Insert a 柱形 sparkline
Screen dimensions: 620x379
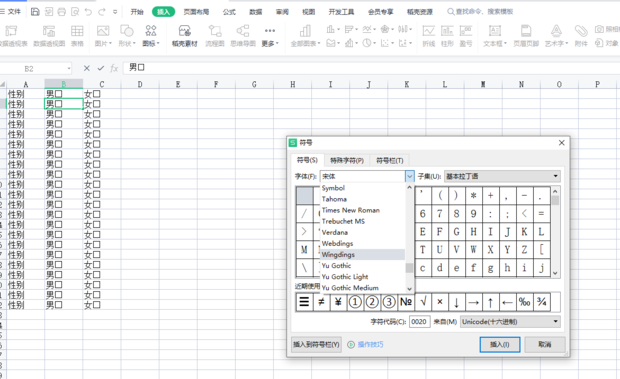pos(447,36)
